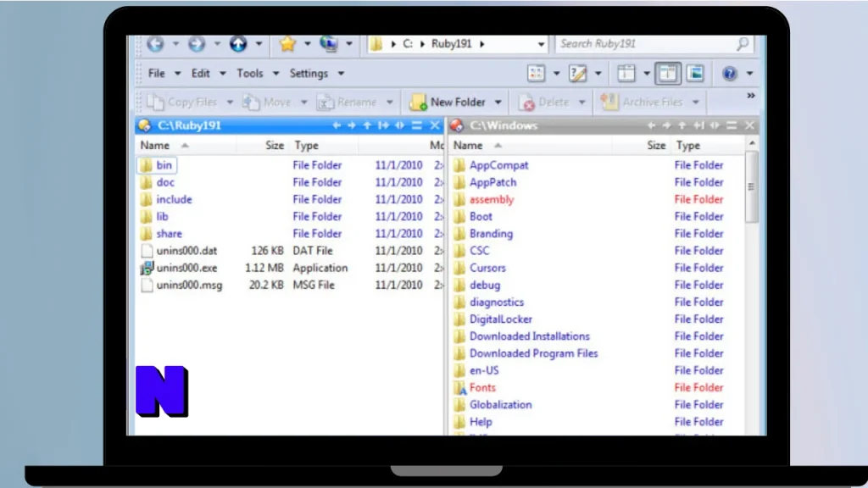Viewport: 868px width, 488px height.
Task: Click back arrow in C:\Ruby191 pane header
Action: (x=337, y=125)
